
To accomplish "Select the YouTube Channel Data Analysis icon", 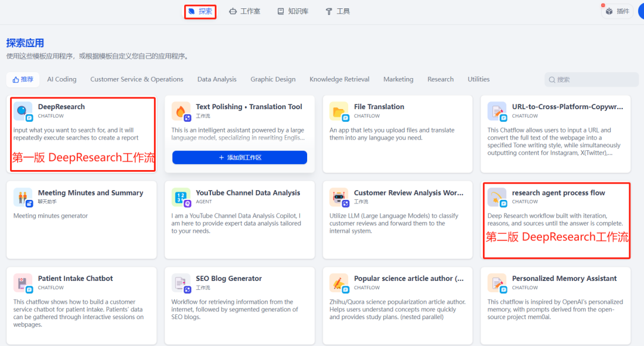I will click(180, 197).
